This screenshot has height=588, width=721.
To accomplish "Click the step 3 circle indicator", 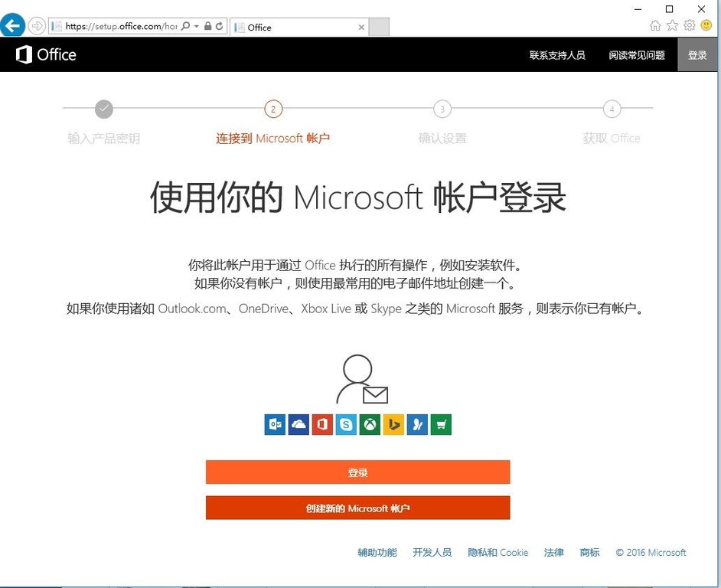I will coord(442,109).
